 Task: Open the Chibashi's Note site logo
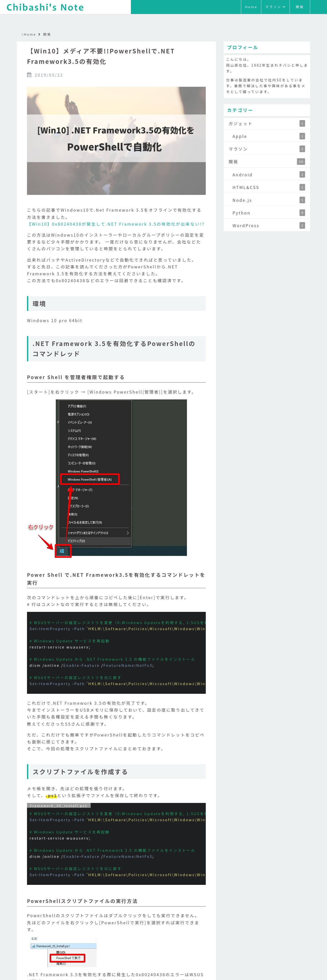(x=45, y=7)
